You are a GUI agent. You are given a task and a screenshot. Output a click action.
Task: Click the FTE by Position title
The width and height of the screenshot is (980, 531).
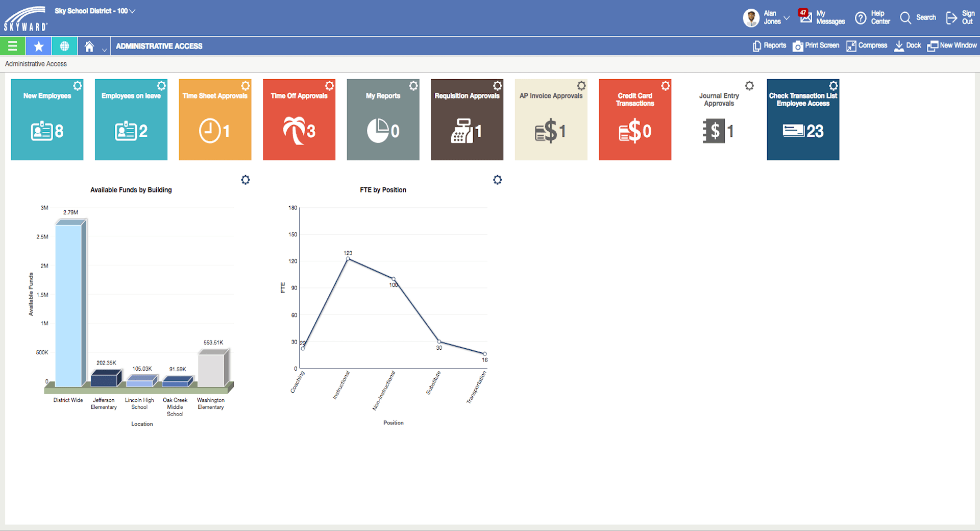point(383,190)
